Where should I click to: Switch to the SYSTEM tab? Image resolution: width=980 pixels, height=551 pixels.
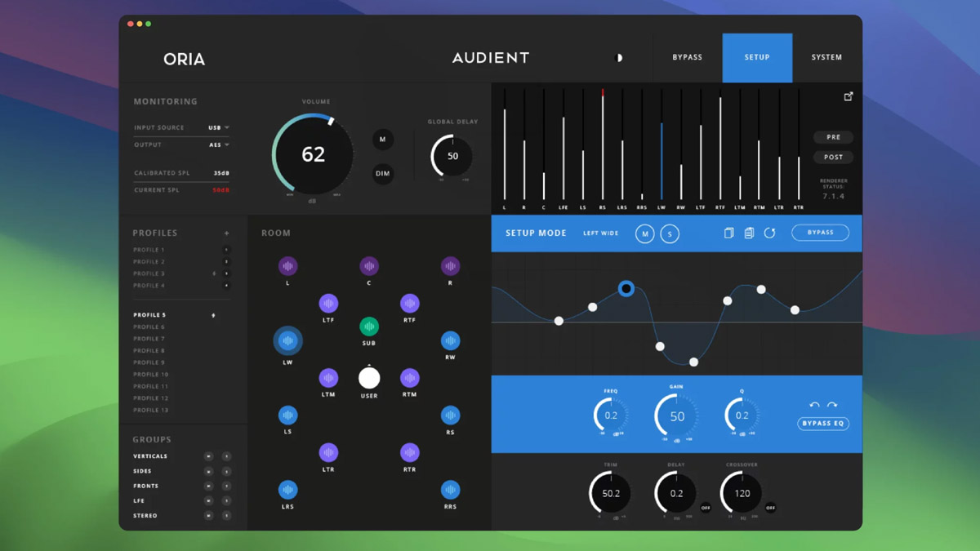826,57
